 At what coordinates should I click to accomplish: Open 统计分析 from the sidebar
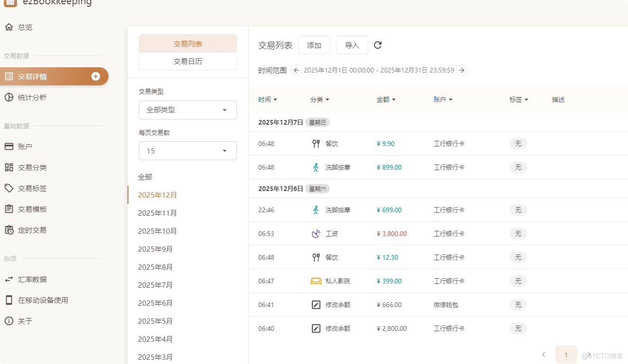[x=32, y=97]
